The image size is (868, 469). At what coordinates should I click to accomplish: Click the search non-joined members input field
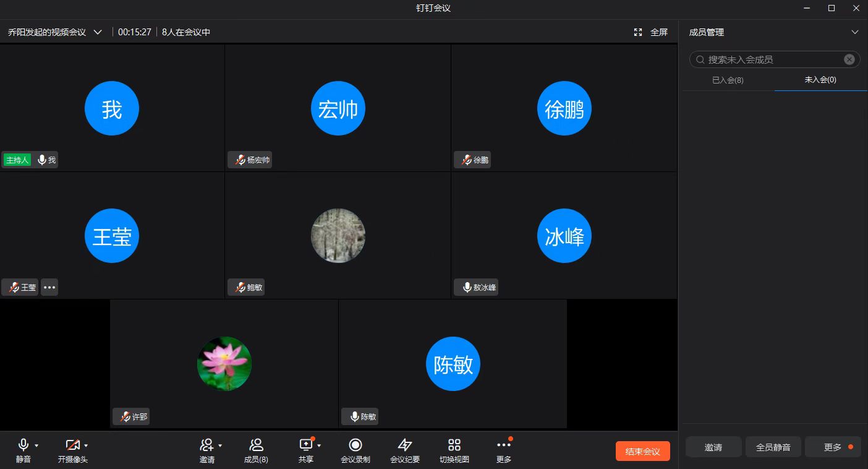pos(773,59)
